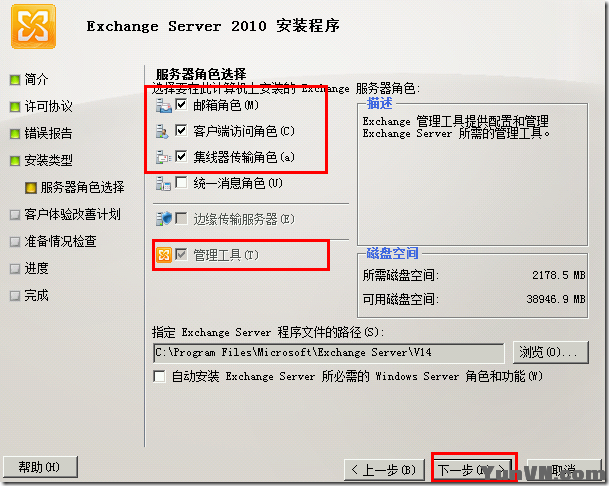Click the hub transport role icon beside 集线器传输角色
This screenshot has width=609, height=486.
point(164,157)
